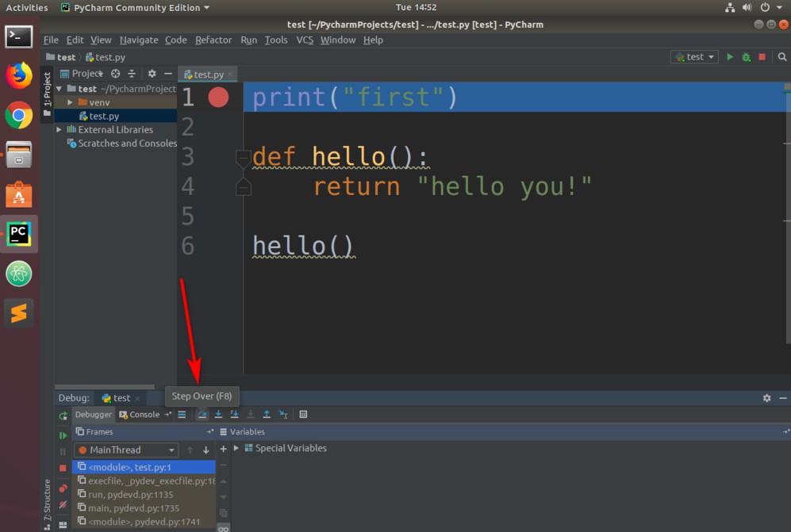791x532 pixels.
Task: Collapse the def hello fold marker
Action: point(243,157)
